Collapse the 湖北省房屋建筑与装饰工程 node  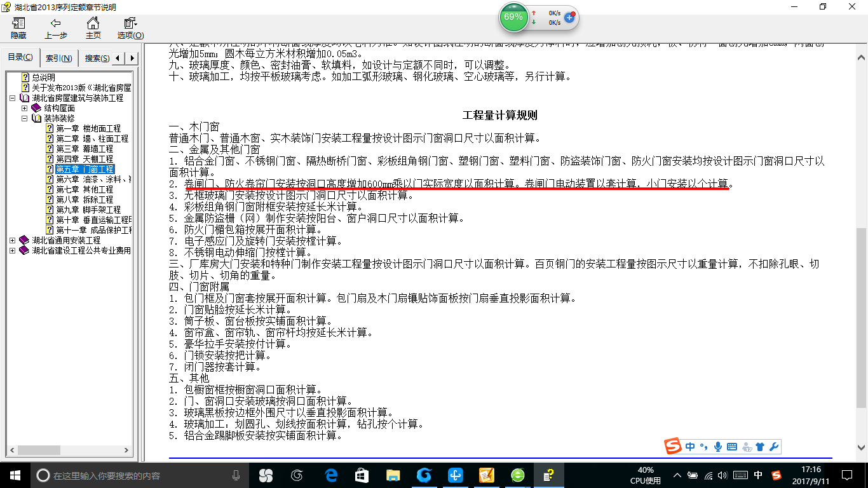point(13,98)
